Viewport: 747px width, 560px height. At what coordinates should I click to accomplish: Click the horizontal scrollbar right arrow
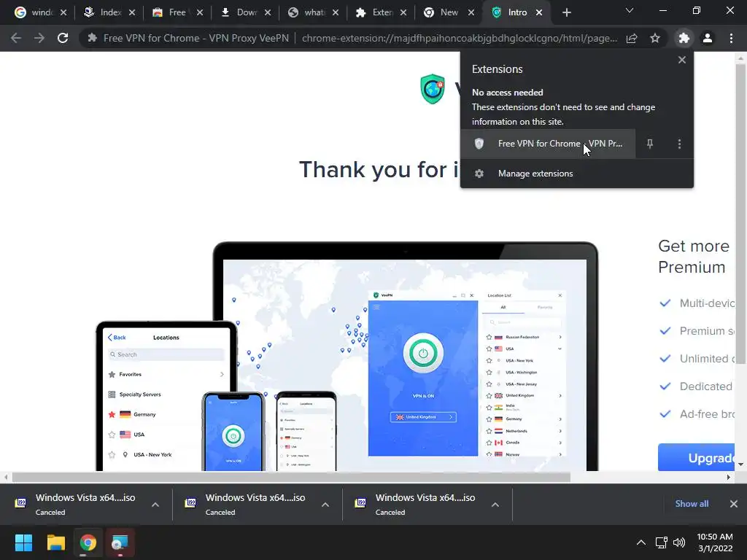tap(729, 477)
